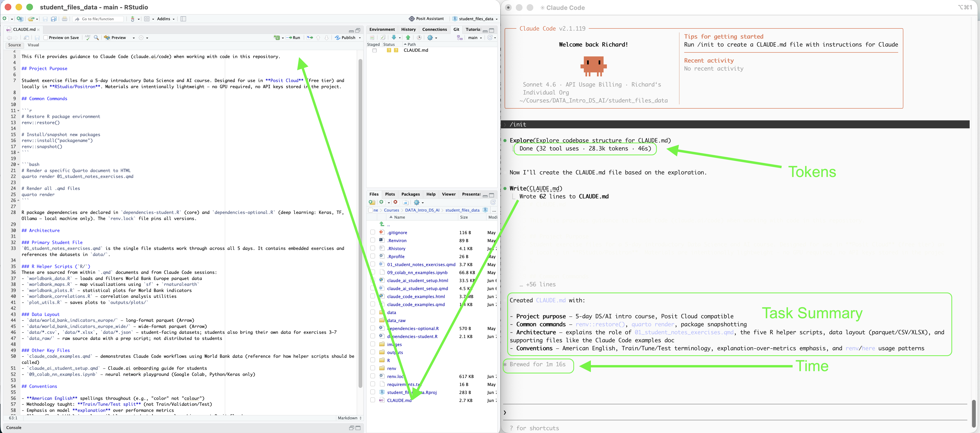980x433 pixels.
Task: Go to the previous code chunk
Action: [318, 38]
